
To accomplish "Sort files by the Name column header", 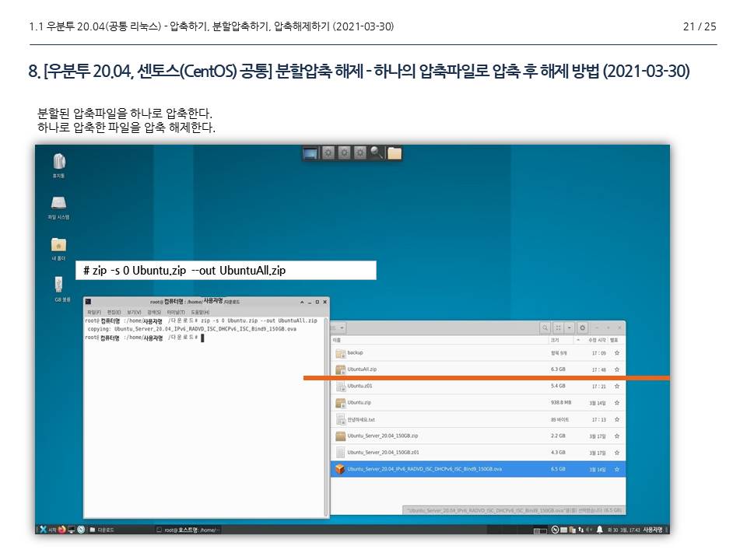I will [439, 340].
